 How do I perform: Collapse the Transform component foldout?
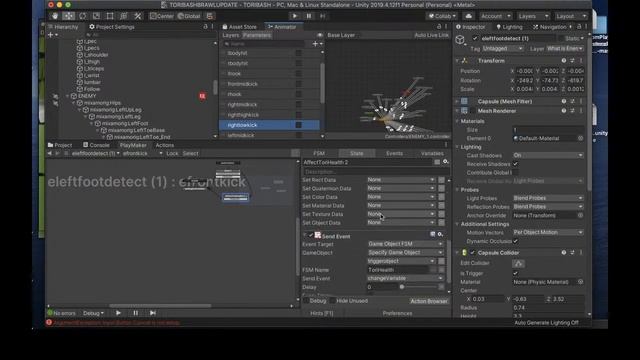457,60
